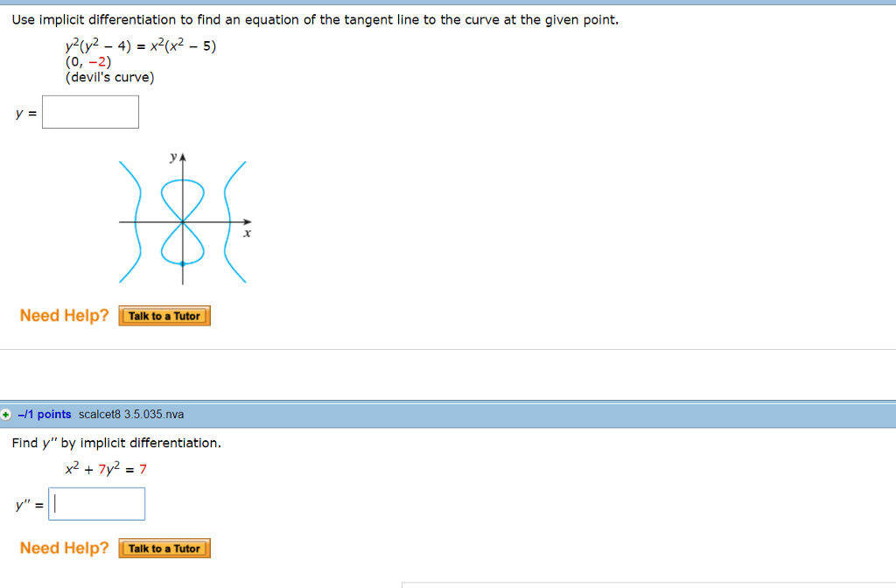Click Talk to a Tutor for the tangent line problem
This screenshot has height=588, width=896.
pyautogui.click(x=164, y=316)
